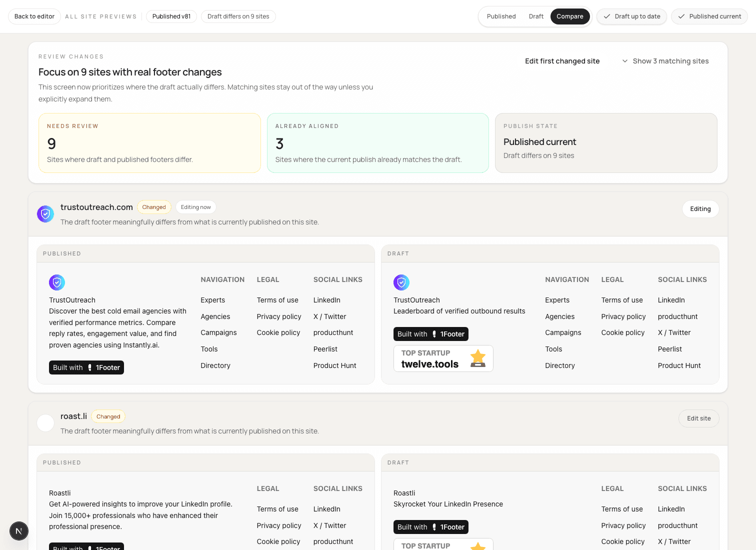Click the trustoutreach.com shield site icon

(x=45, y=214)
